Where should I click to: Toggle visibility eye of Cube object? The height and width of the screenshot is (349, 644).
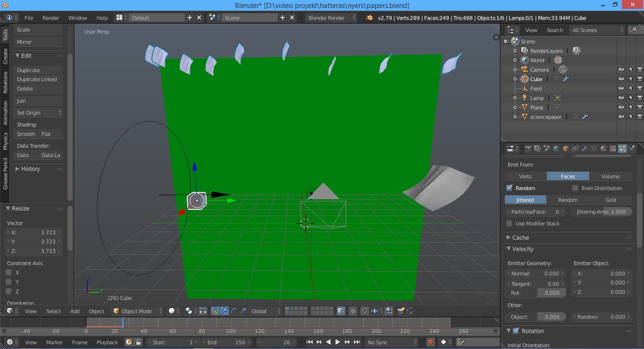point(621,79)
